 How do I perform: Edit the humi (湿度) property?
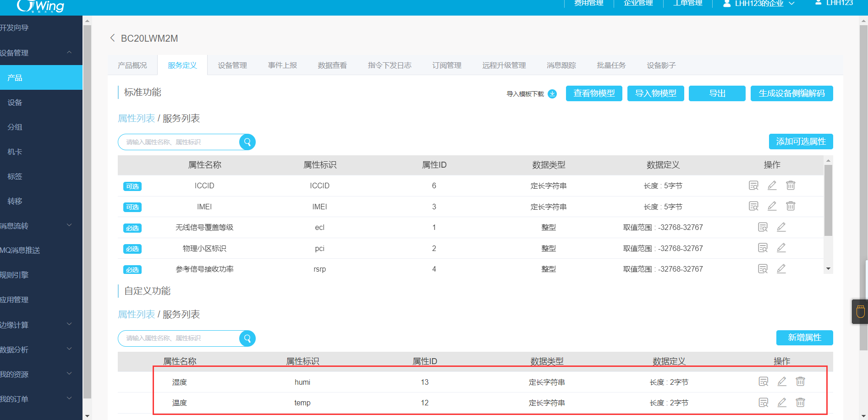(782, 382)
